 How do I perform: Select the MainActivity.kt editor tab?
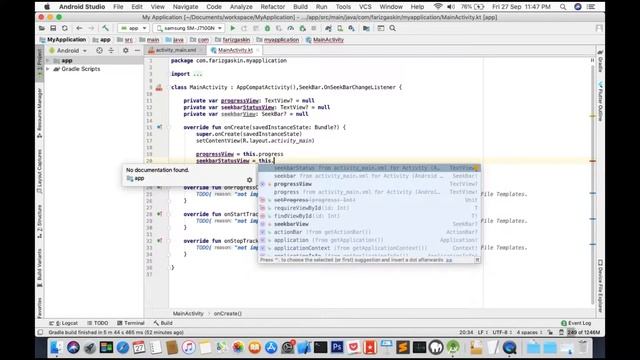pos(236,50)
